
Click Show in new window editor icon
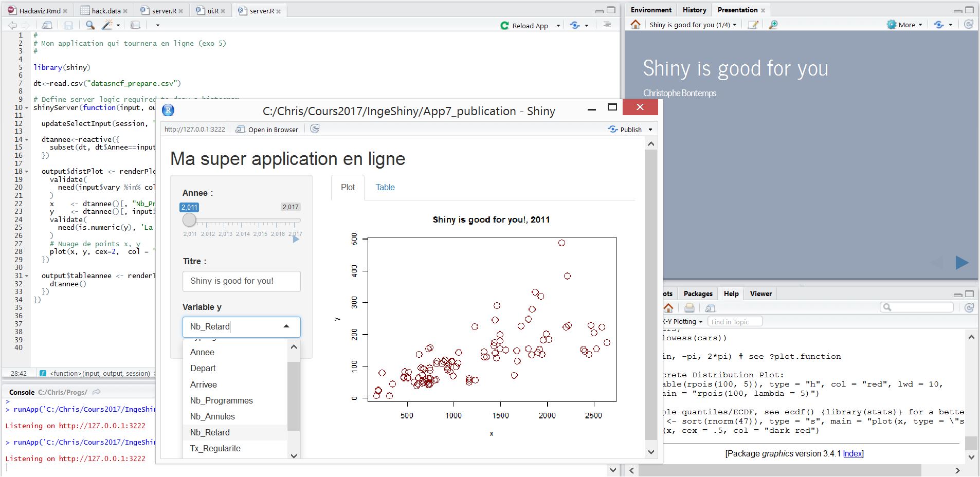coord(47,25)
